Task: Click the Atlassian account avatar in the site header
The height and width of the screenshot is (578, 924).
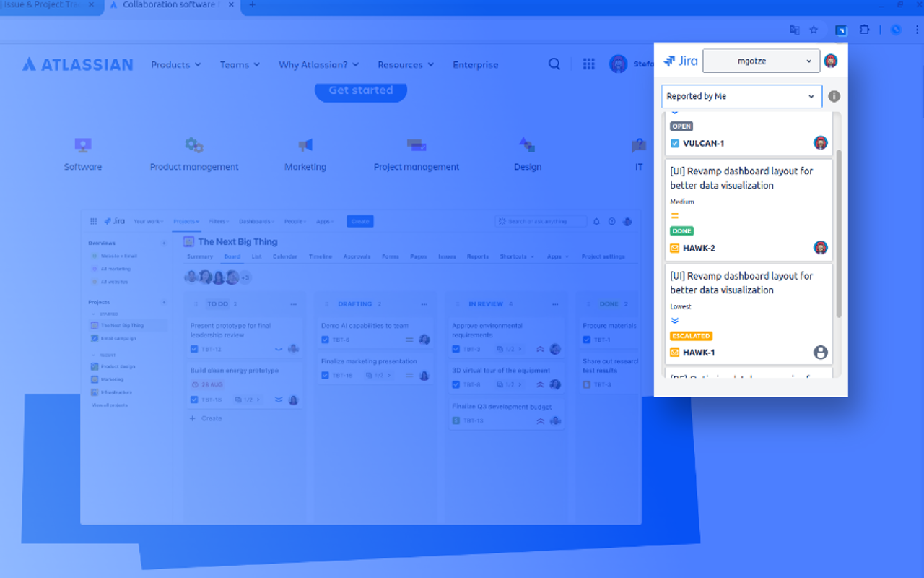Action: 618,64
